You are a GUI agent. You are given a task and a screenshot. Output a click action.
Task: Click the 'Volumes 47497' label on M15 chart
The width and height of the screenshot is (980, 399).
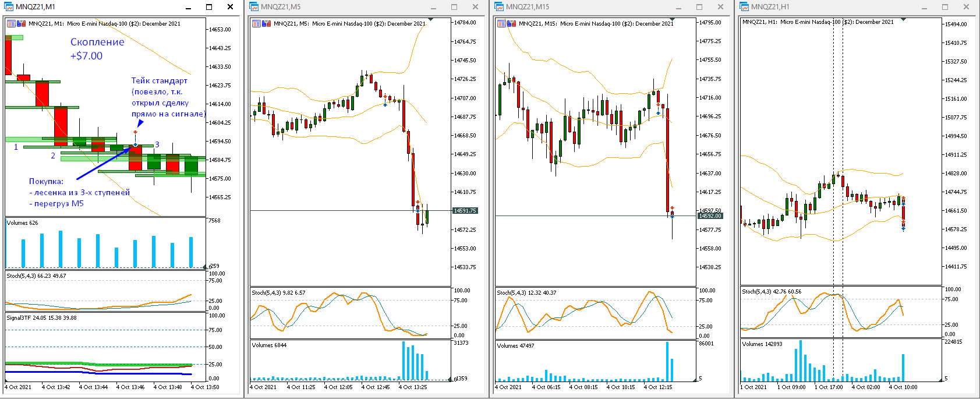[516, 346]
